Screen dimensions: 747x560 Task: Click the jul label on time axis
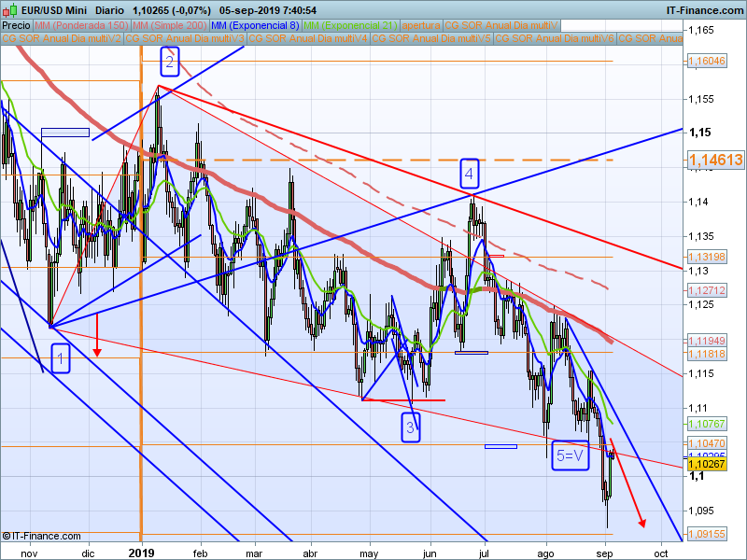[485, 553]
